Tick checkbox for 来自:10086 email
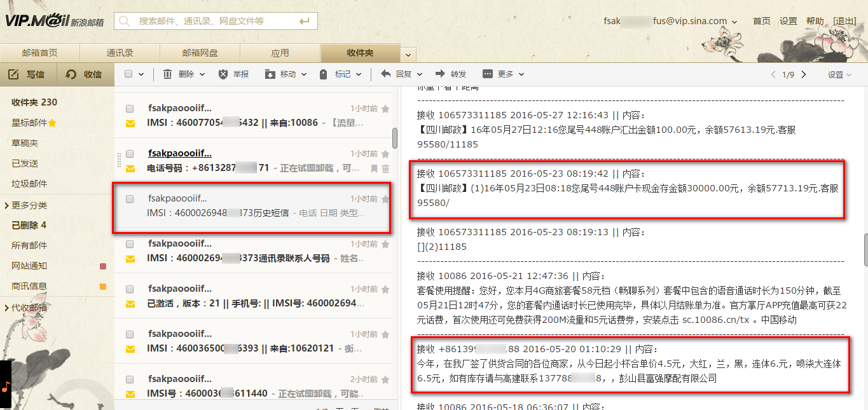868x410 pixels. [130, 109]
